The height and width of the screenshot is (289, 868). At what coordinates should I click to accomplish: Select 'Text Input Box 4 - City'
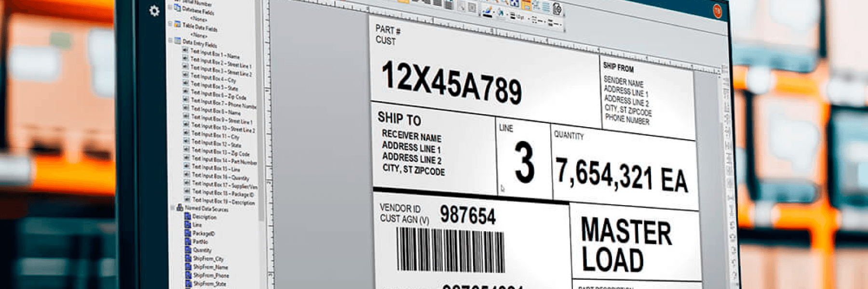(x=213, y=78)
